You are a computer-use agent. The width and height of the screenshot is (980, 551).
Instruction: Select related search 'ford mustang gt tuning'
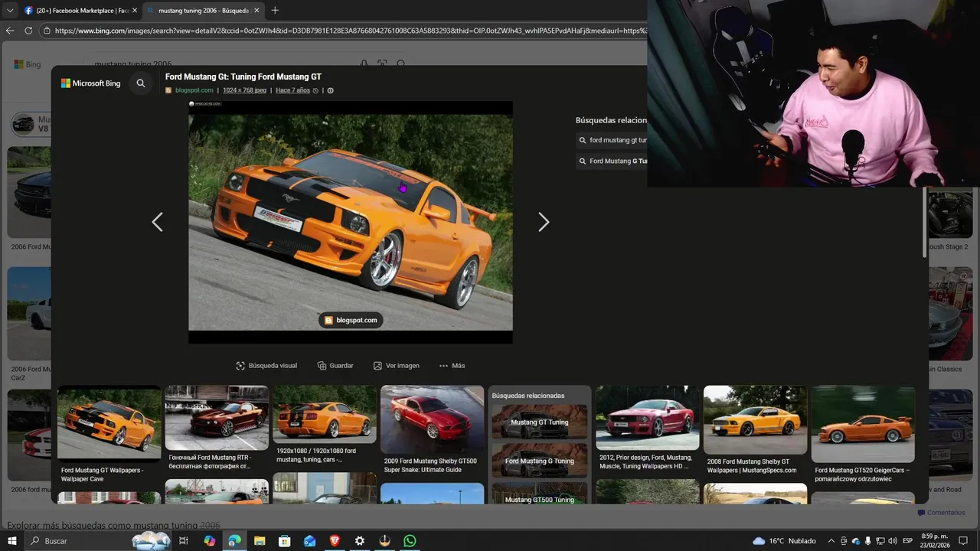[612, 140]
